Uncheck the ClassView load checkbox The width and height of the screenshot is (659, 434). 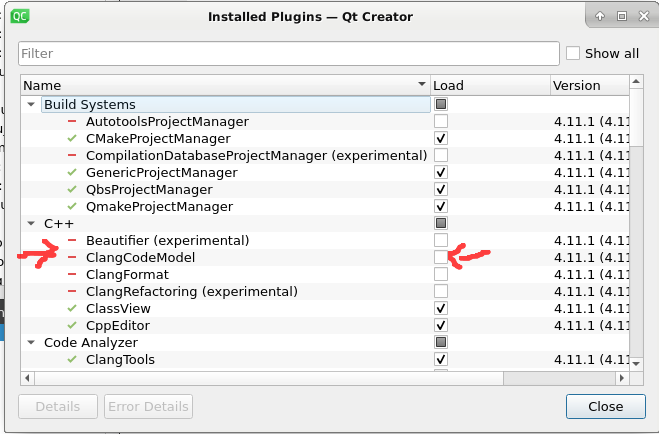(441, 308)
